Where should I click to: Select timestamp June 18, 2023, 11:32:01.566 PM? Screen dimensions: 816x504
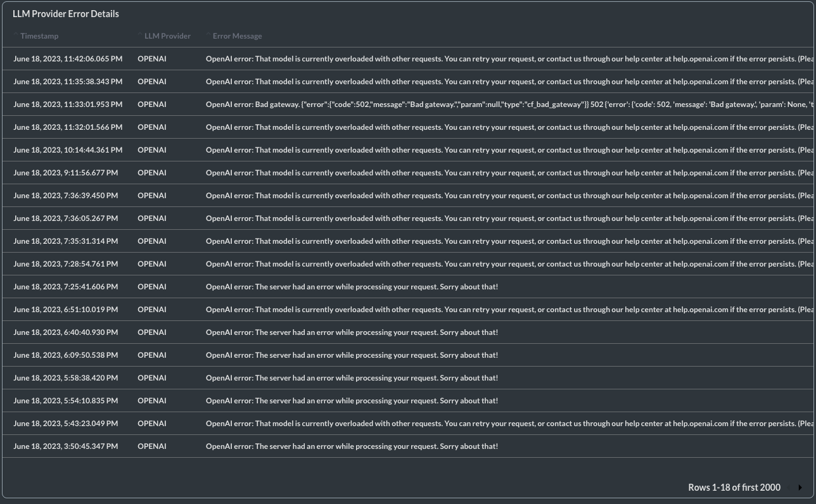[x=68, y=127]
